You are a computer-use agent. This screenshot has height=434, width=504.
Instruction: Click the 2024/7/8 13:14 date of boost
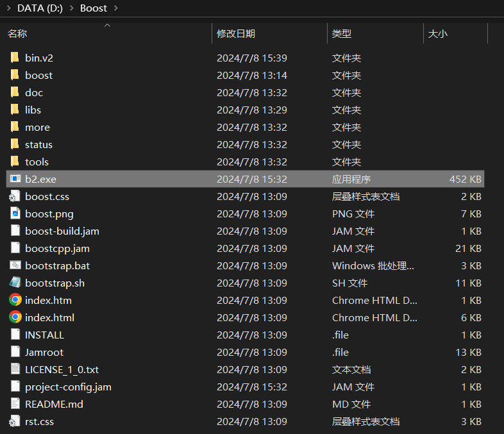coord(251,76)
